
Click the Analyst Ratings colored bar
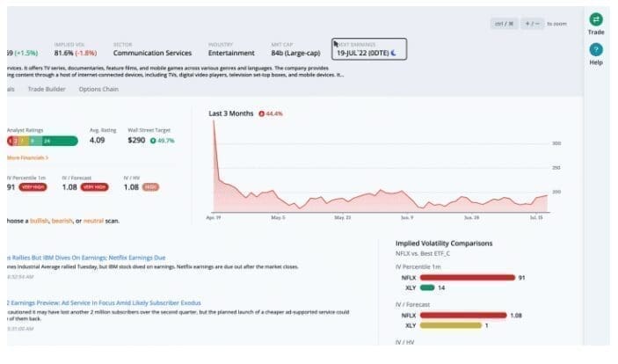41,141
